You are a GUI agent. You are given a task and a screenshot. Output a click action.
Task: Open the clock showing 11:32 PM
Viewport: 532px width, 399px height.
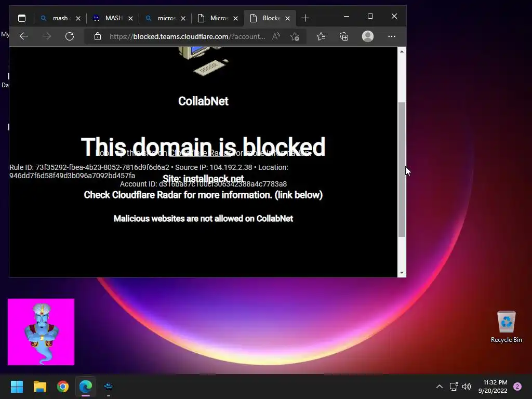[493, 387]
